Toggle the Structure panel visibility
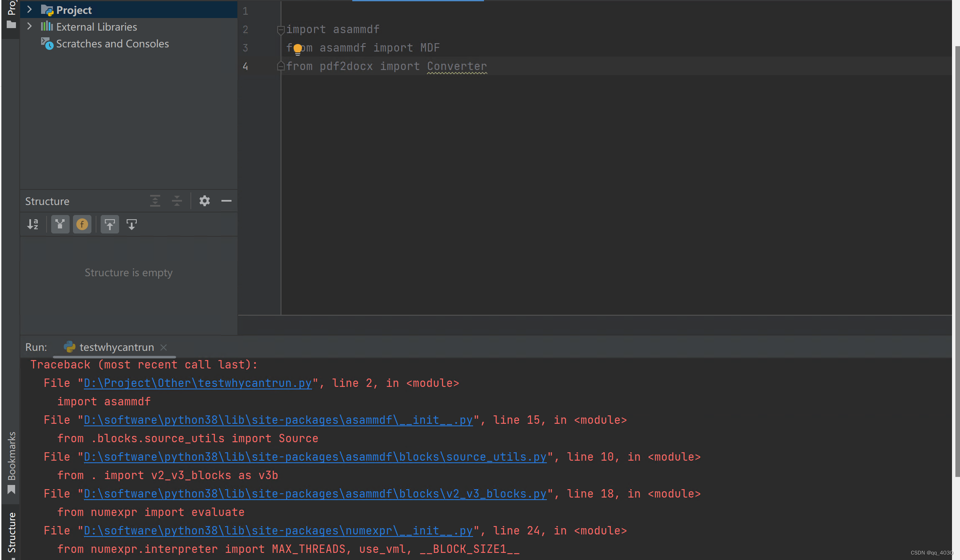Viewport: 960px width, 560px height. 227,201
